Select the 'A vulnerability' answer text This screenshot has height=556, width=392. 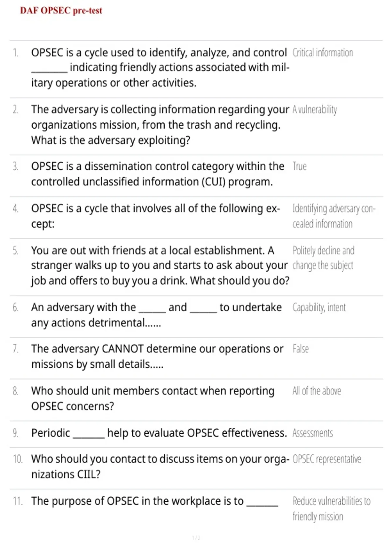(x=315, y=110)
